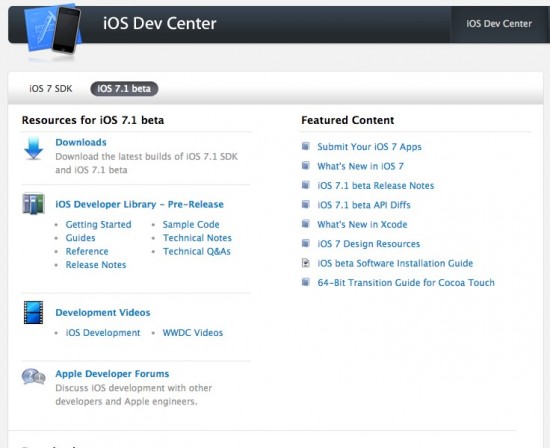Open the Apple Developer Forums link

coord(112,374)
